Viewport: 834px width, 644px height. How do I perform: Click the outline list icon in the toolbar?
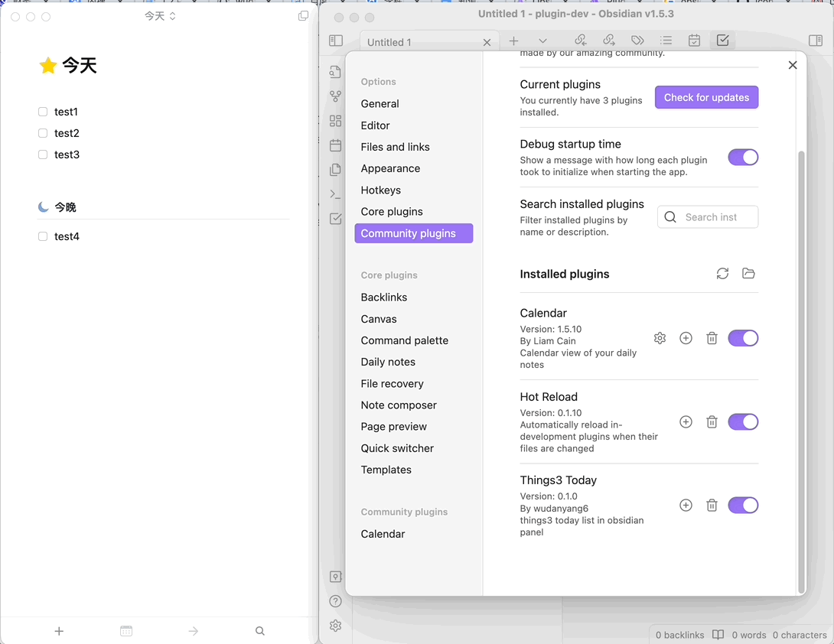point(666,41)
